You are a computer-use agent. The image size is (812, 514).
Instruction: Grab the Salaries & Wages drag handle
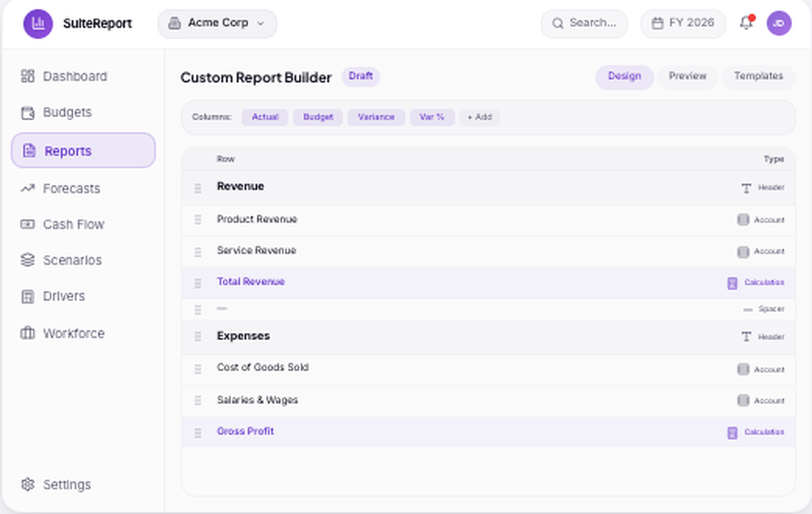click(x=198, y=400)
